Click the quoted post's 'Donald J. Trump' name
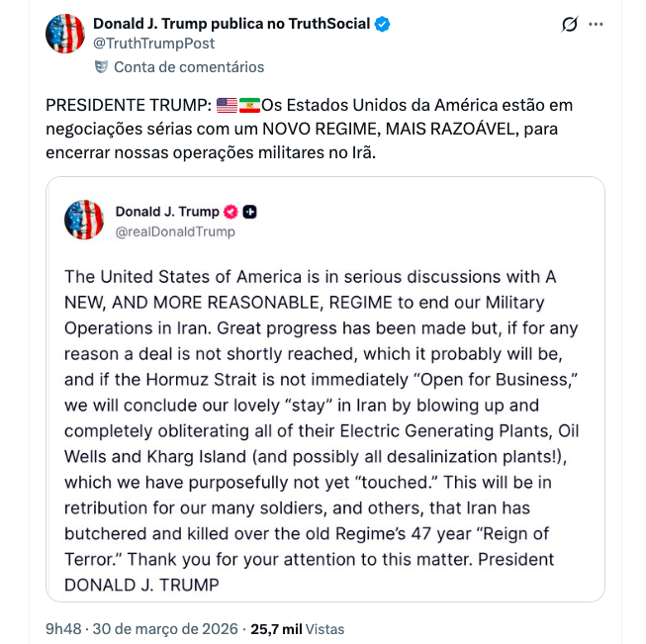 point(166,212)
